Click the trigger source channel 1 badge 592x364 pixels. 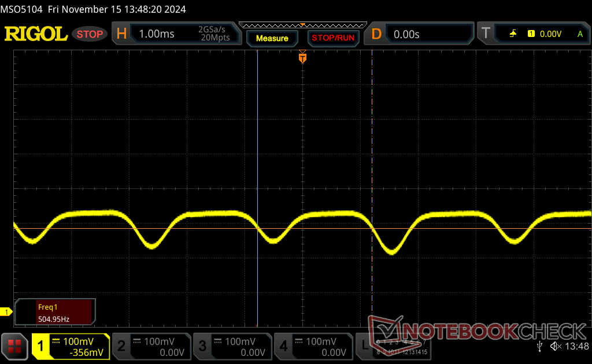pos(531,34)
